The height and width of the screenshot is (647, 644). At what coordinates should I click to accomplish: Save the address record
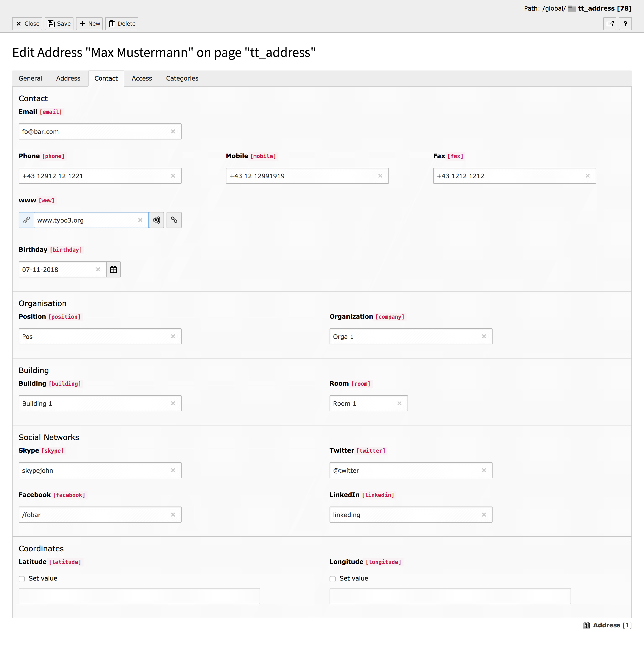[59, 24]
